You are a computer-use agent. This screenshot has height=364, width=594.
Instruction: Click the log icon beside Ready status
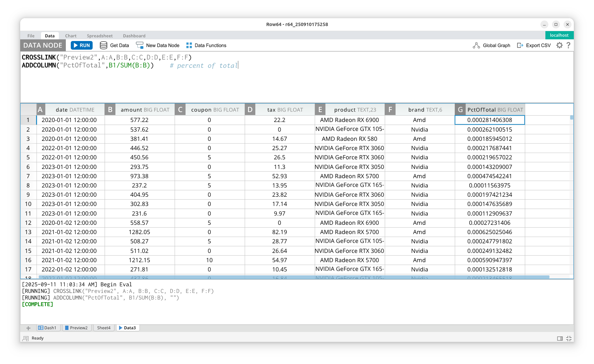(25, 338)
